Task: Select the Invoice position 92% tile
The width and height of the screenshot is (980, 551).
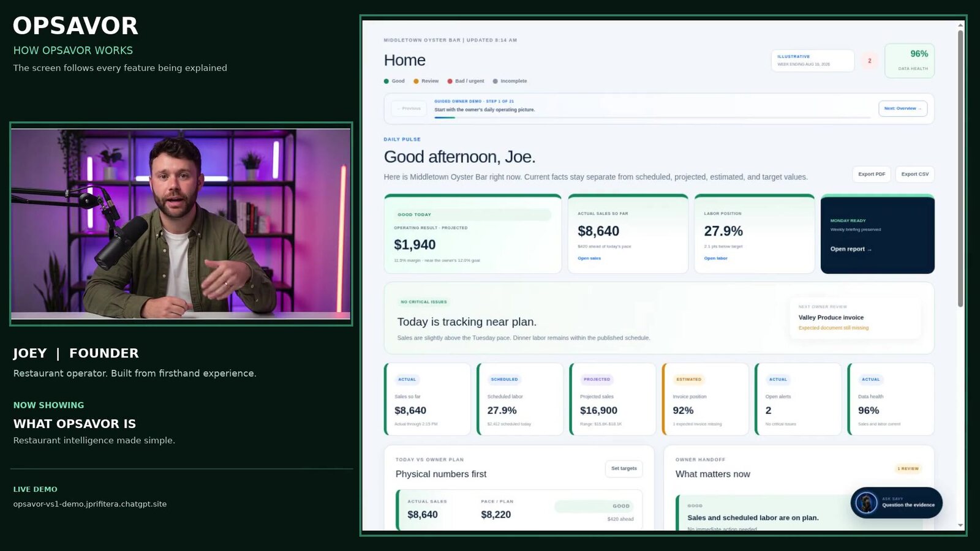Action: coord(706,399)
